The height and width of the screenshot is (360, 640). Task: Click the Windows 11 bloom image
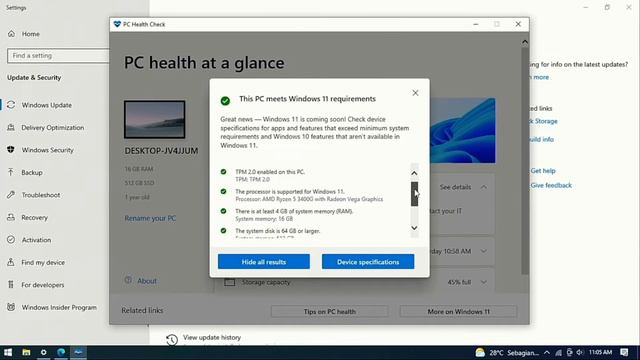[462, 131]
